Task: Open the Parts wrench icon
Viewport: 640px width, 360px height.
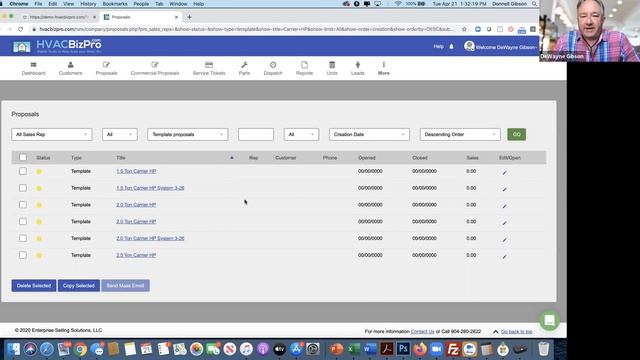Action: point(244,65)
